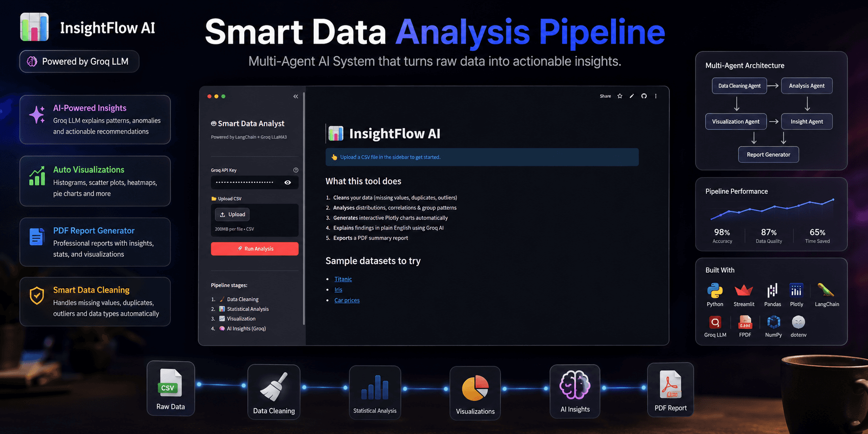
Task: Click the PDF Report tile
Action: [670, 389]
